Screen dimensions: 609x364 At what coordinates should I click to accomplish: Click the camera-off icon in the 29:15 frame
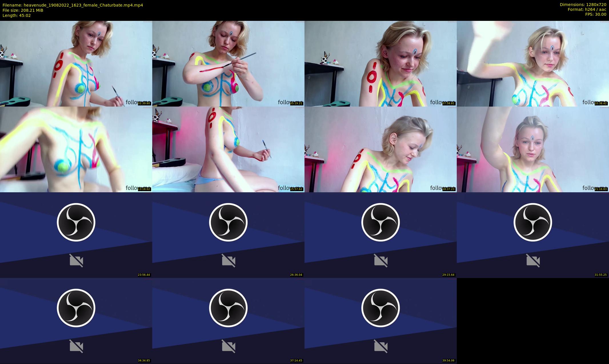point(381,261)
